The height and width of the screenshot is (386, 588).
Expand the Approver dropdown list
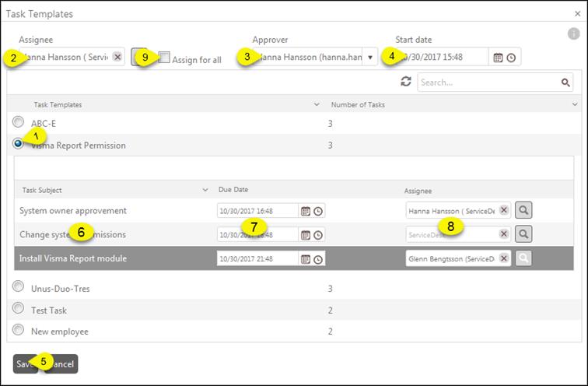(370, 57)
